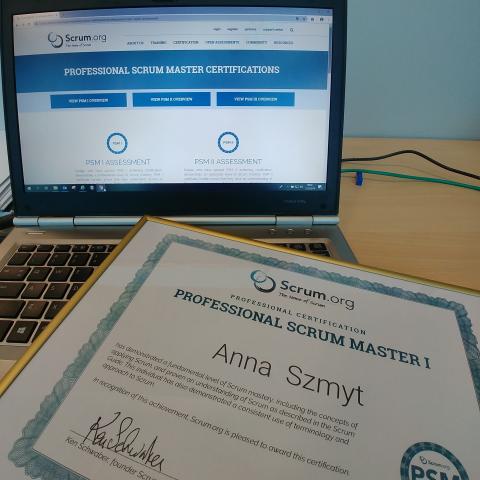Click the PSM I ASSESSMENT heading
This screenshot has height=480, width=480.
point(118,162)
